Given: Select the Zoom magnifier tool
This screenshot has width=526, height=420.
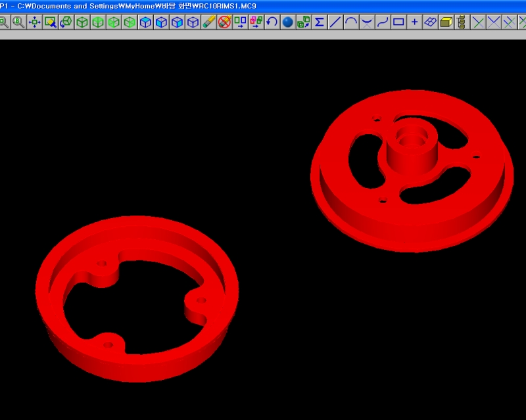Looking at the screenshot, I should click(3, 22).
